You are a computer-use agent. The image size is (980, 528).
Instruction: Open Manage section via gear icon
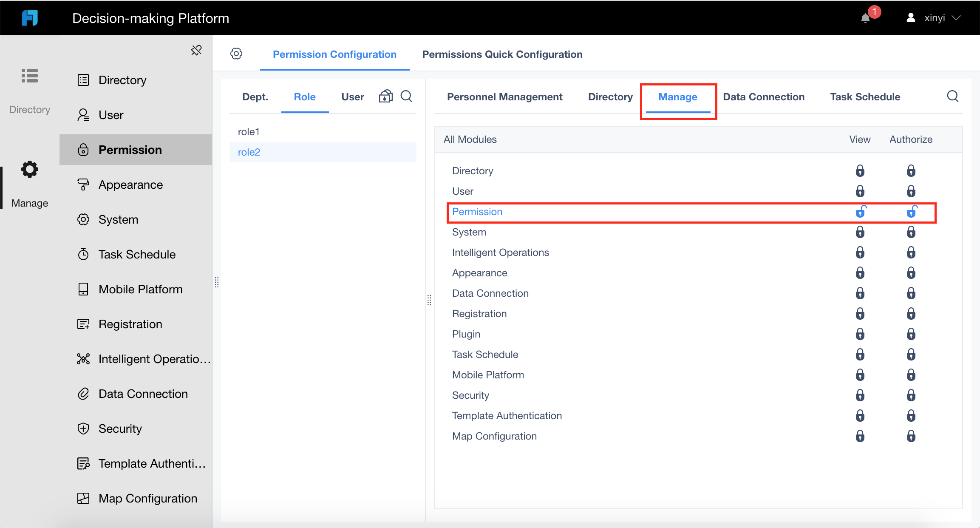point(30,169)
